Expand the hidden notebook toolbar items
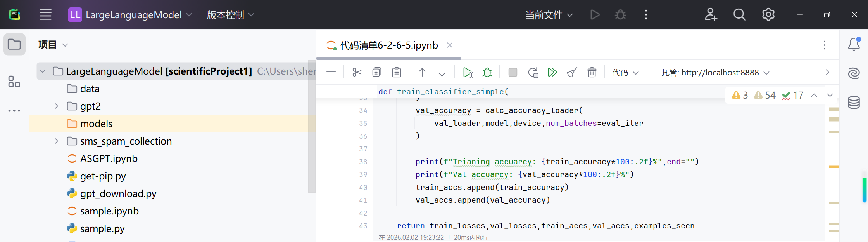The width and height of the screenshot is (868, 242). [827, 72]
